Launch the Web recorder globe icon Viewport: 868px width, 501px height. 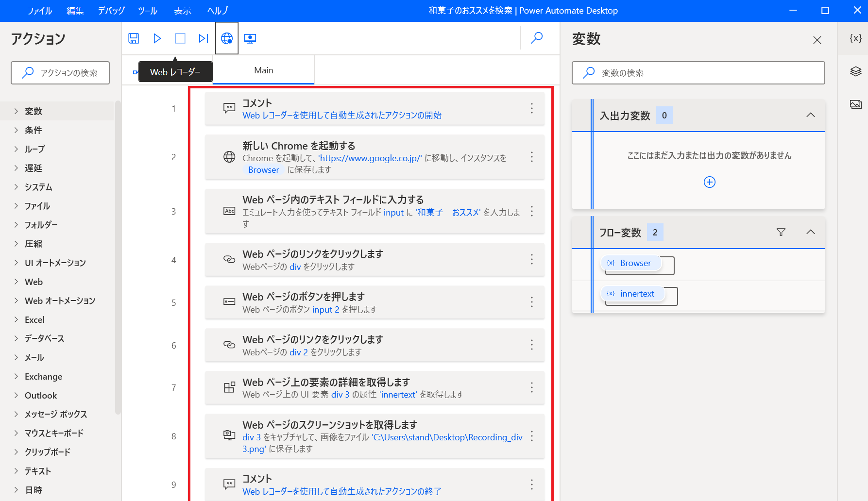click(227, 38)
